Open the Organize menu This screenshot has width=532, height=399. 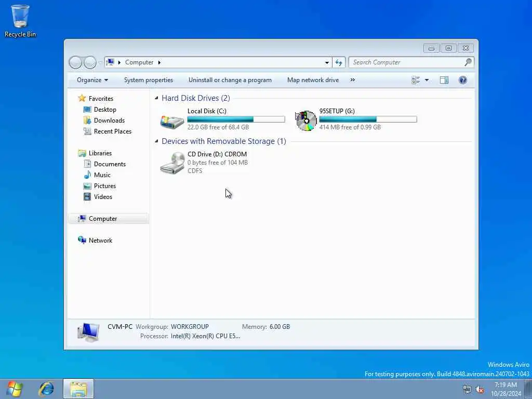[x=92, y=80]
